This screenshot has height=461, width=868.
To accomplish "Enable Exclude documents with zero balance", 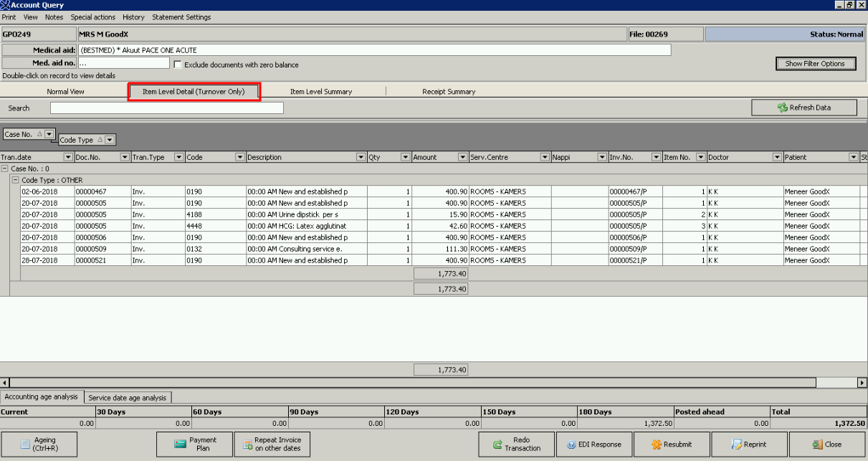I will click(178, 65).
